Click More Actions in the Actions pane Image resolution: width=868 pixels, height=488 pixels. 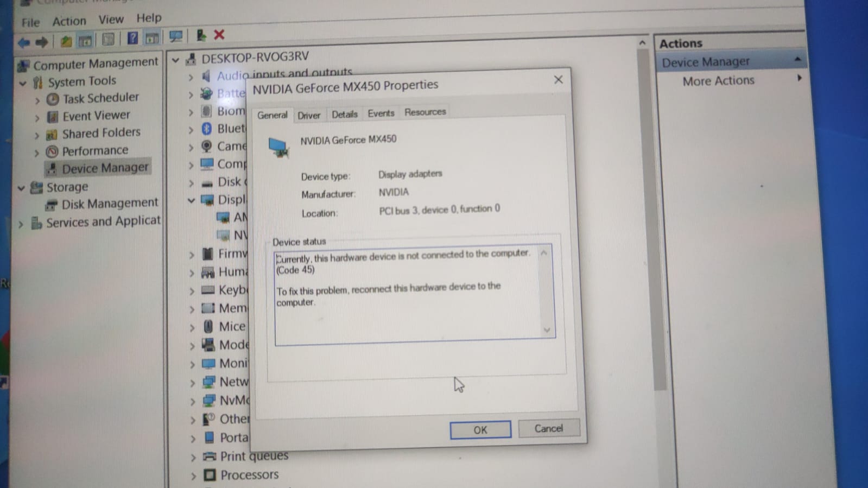[x=718, y=81]
